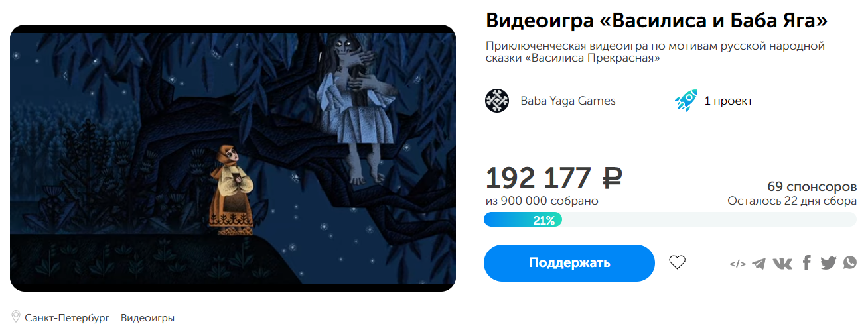Image resolution: width=868 pixels, height=336 pixels.
Task: Click the Поддержать button
Action: click(x=569, y=263)
